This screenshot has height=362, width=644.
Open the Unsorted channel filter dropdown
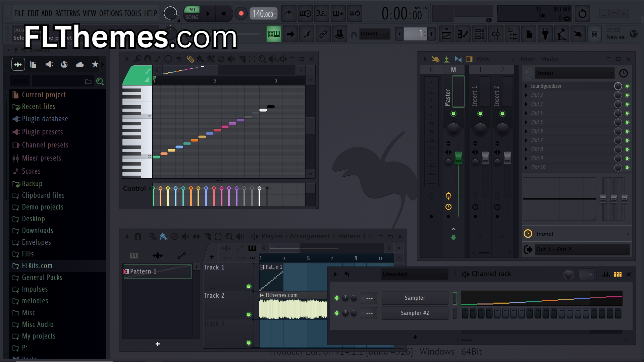(x=415, y=274)
